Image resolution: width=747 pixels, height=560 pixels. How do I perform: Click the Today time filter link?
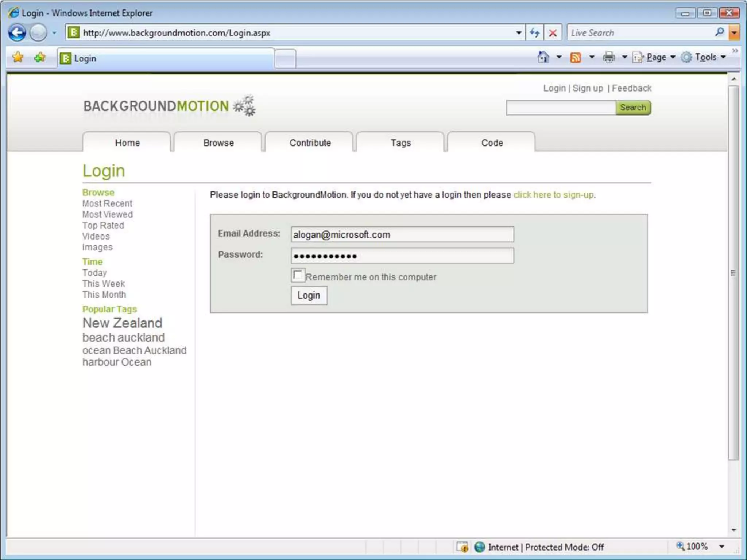point(94,273)
